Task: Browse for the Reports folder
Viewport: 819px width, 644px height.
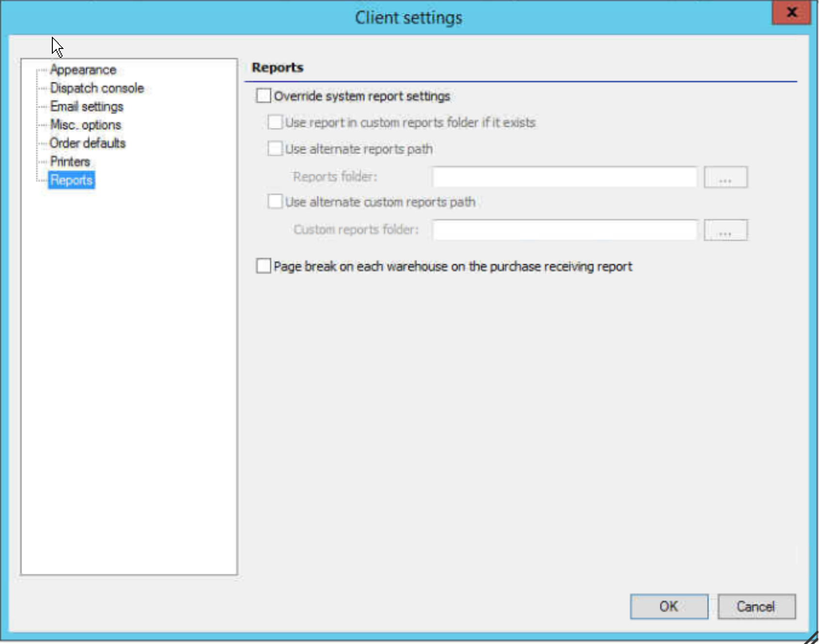Action: click(725, 177)
